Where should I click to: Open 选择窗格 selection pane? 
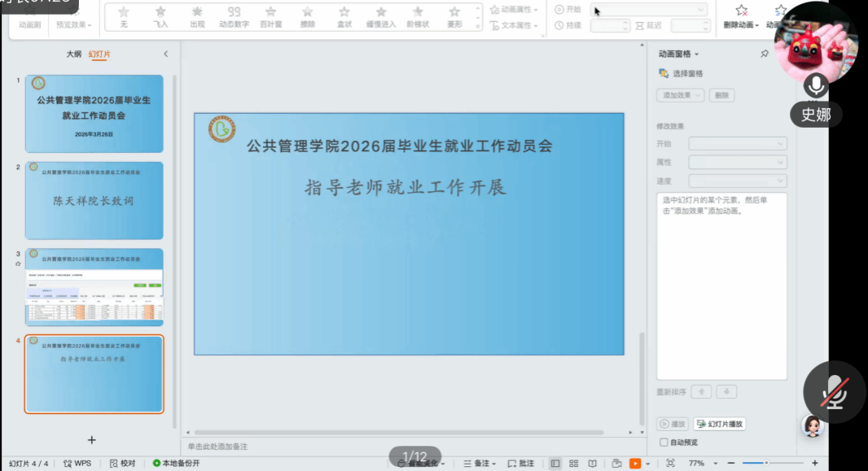point(681,73)
